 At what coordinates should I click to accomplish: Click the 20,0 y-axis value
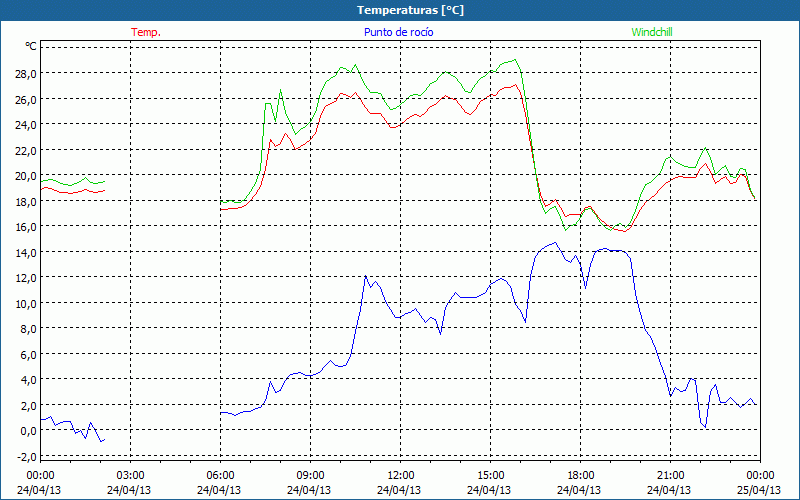tap(26, 176)
